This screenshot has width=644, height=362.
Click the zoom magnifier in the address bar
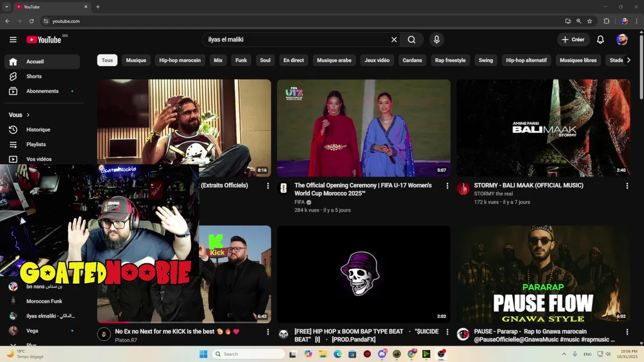click(579, 21)
